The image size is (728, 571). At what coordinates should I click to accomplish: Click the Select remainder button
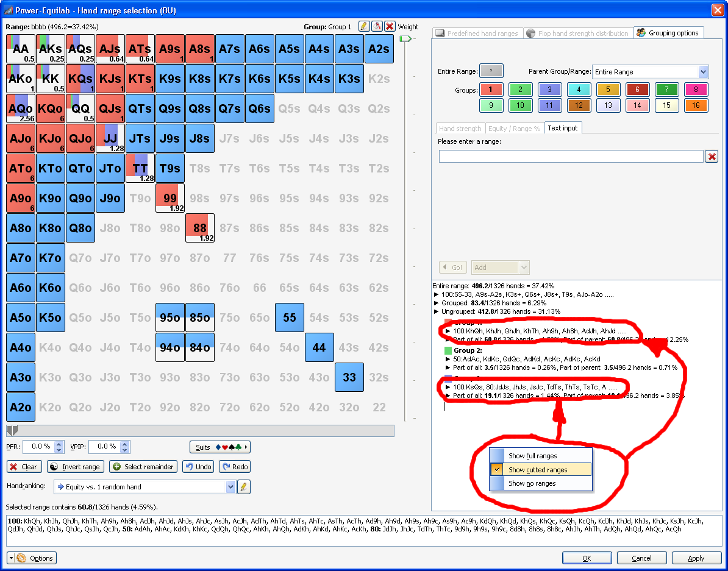(143, 467)
